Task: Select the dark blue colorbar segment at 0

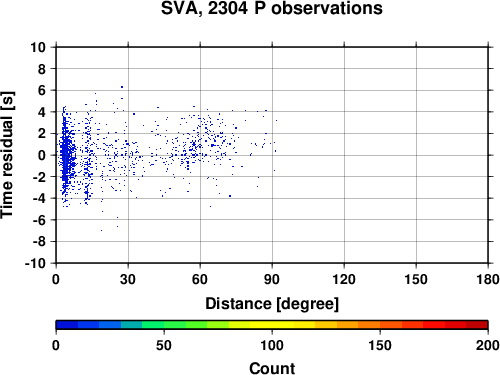Action: (67, 325)
